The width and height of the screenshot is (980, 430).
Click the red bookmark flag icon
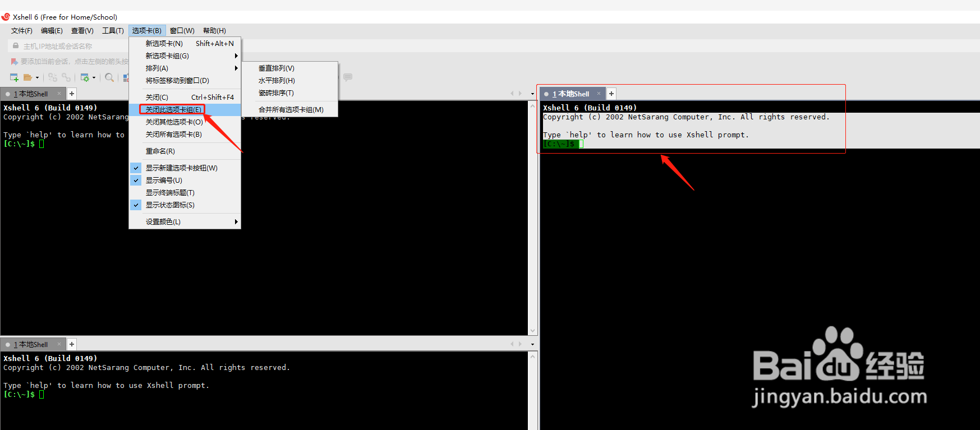(x=14, y=62)
